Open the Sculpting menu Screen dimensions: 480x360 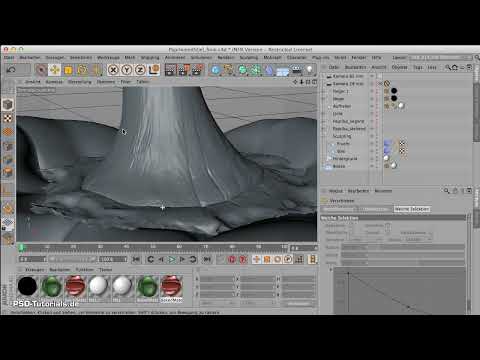click(x=249, y=58)
